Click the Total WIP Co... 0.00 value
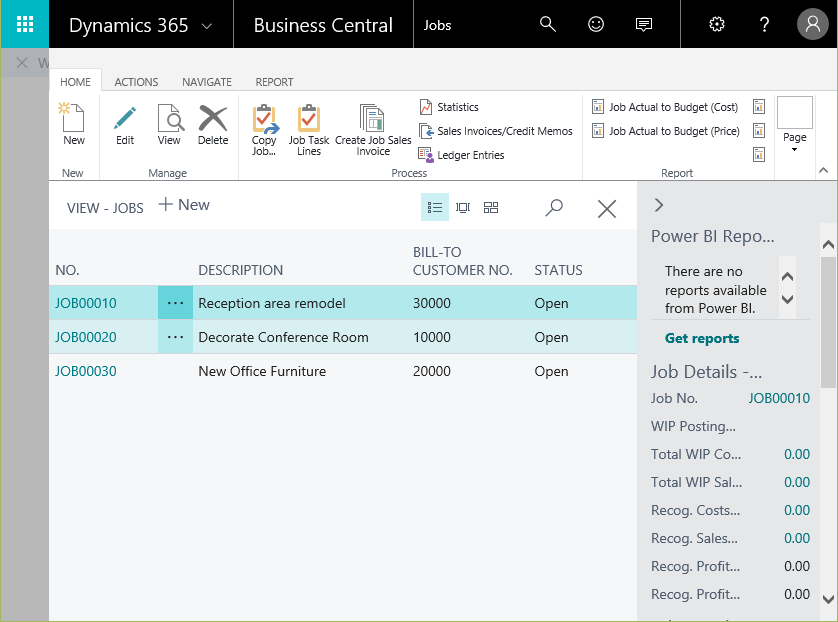Viewport: 838px width, 622px height. coord(797,454)
